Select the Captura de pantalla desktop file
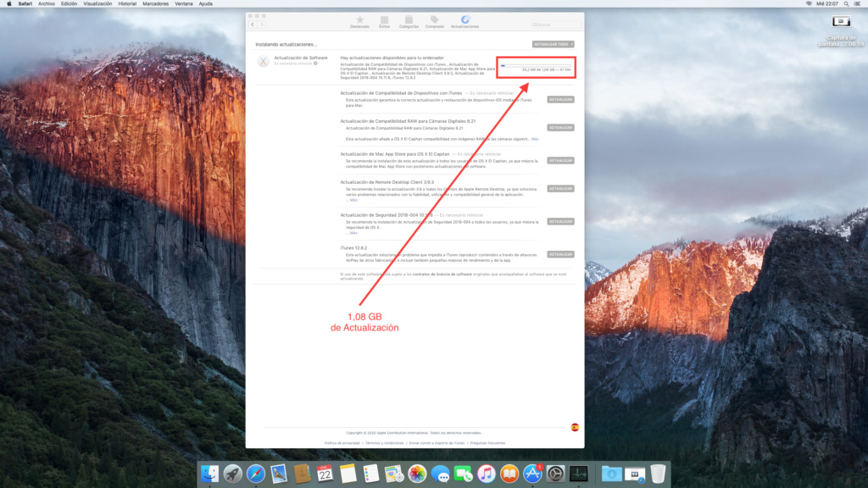Viewport: 868px width, 488px height. click(x=841, y=30)
